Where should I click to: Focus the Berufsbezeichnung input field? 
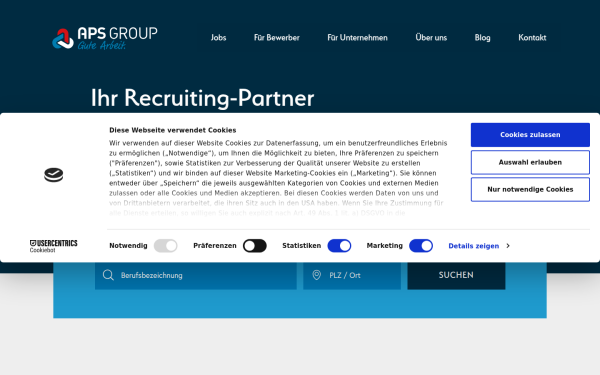[196, 275]
